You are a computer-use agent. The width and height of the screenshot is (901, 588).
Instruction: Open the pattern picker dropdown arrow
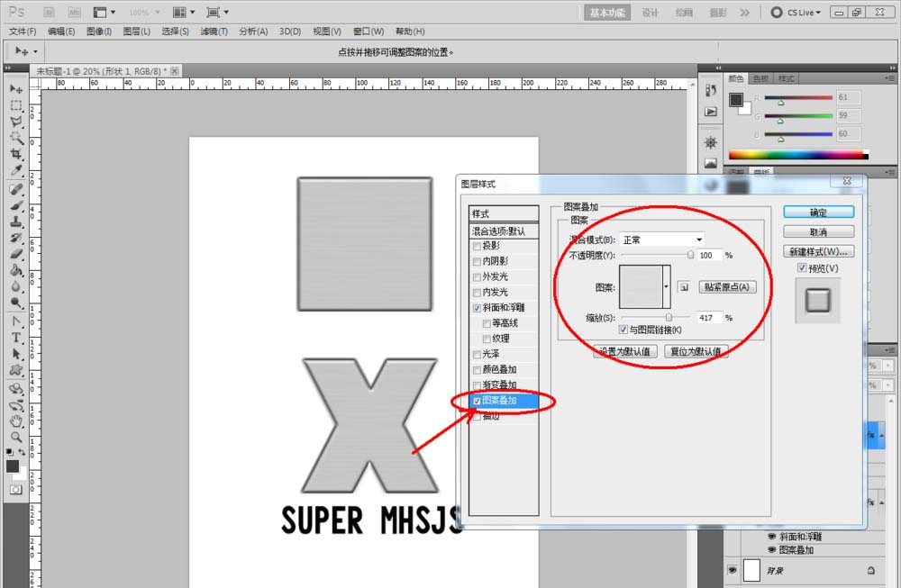point(666,286)
